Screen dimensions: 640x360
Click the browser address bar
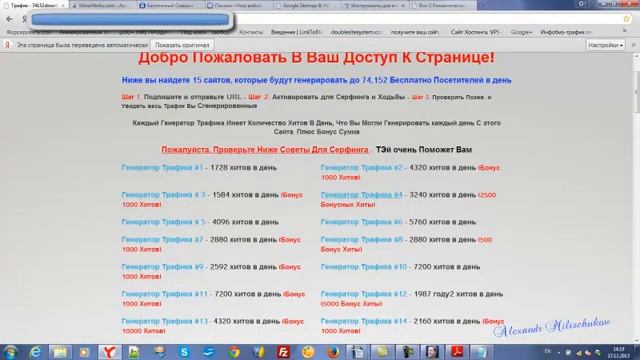click(x=327, y=19)
